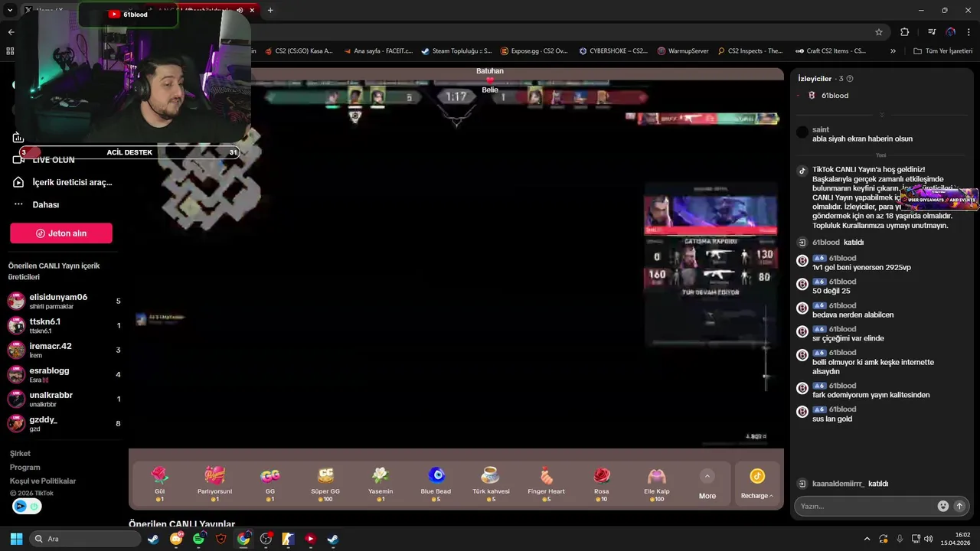
Task: Open the giveaways and events chat banner
Action: click(940, 198)
